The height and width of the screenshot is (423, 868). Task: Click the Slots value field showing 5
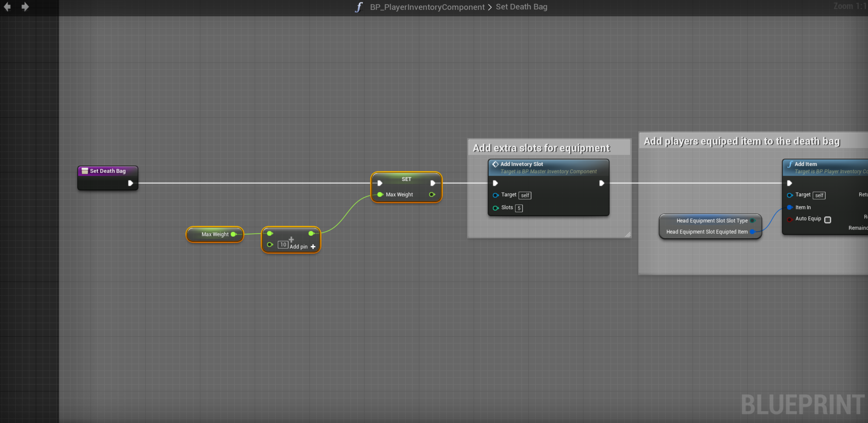pyautogui.click(x=519, y=208)
